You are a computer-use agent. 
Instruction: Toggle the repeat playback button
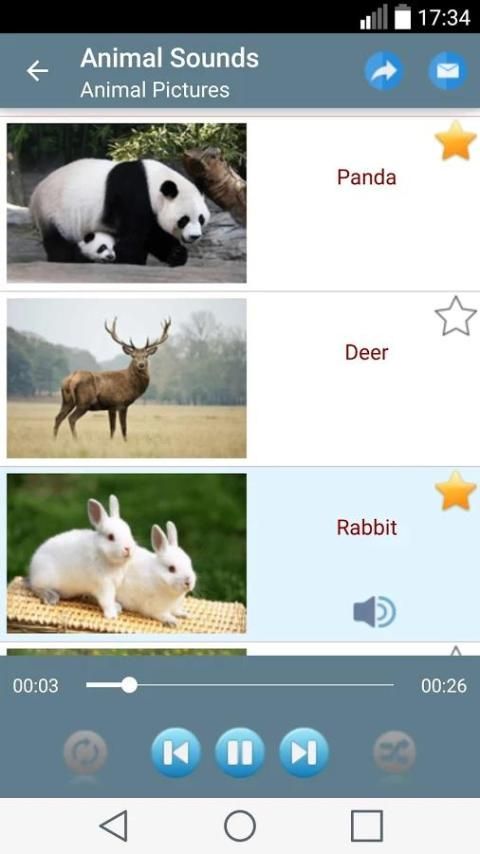(x=86, y=752)
